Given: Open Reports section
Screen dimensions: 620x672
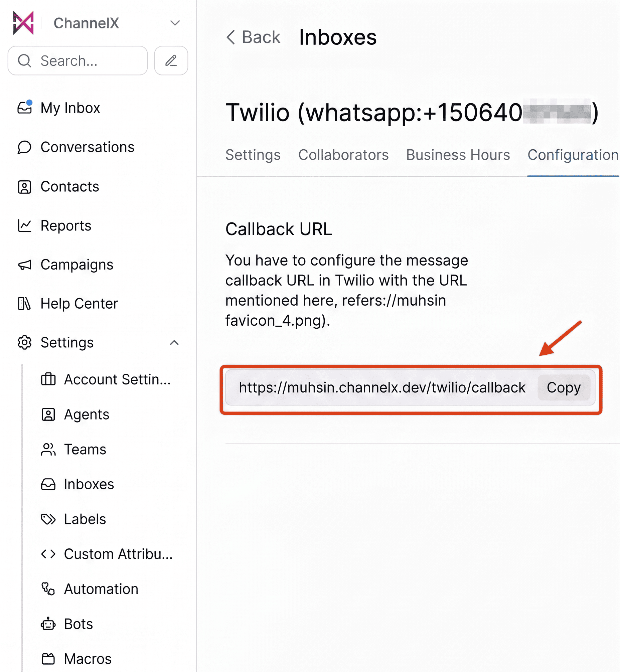Looking at the screenshot, I should (x=66, y=226).
